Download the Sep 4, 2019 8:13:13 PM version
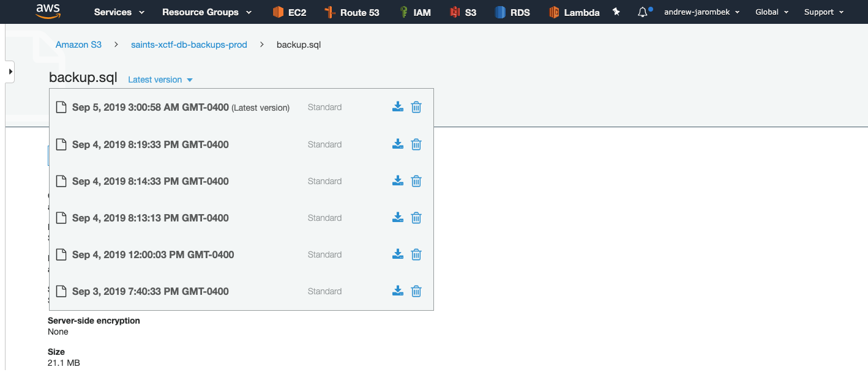Screen dimensions: 868x375 click(398, 218)
